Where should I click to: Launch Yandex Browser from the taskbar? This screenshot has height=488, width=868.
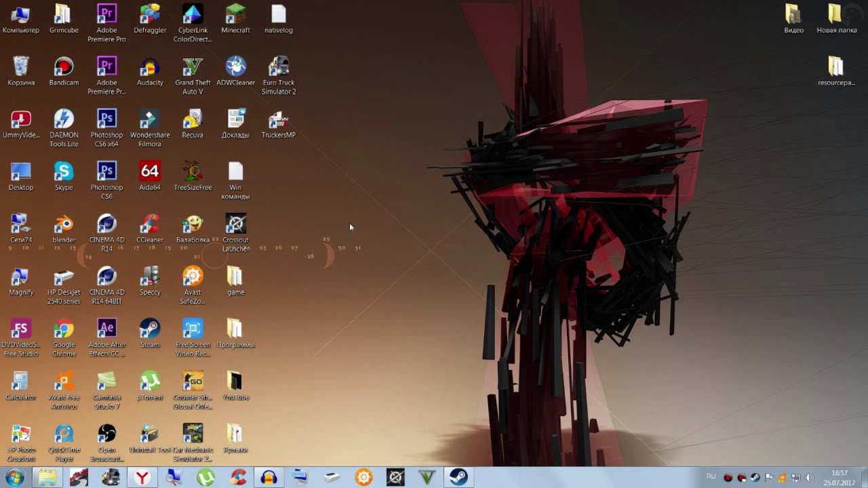pos(142,478)
